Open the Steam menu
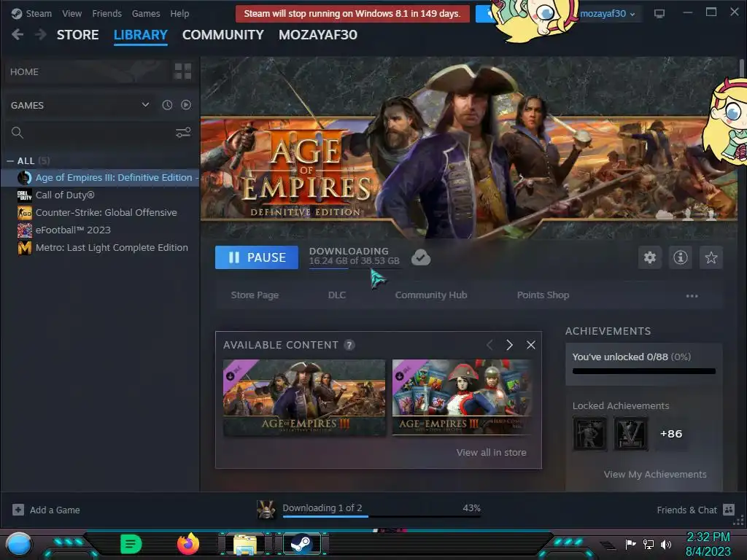Viewport: 747px width, 560px height. point(39,13)
